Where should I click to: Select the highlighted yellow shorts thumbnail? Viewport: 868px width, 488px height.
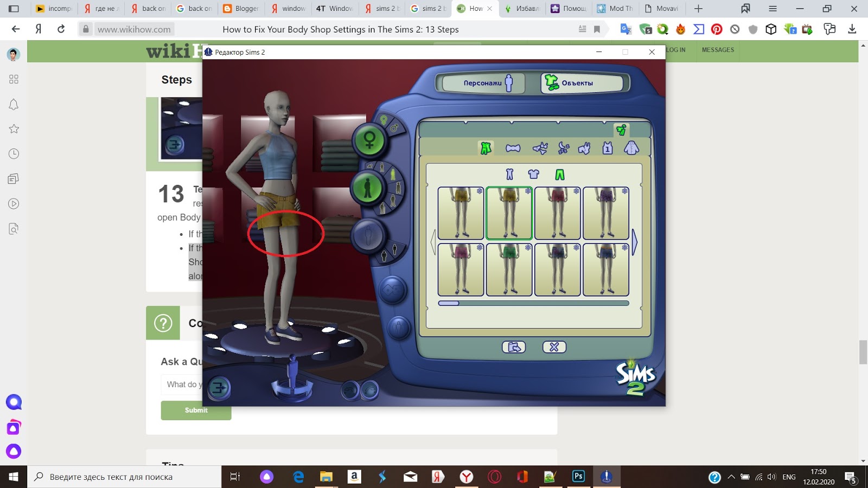click(509, 213)
